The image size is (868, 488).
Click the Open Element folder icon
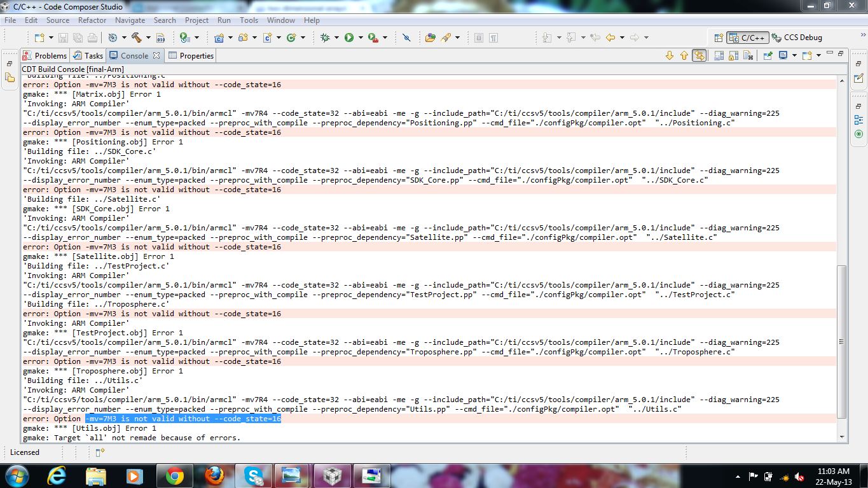click(x=430, y=38)
